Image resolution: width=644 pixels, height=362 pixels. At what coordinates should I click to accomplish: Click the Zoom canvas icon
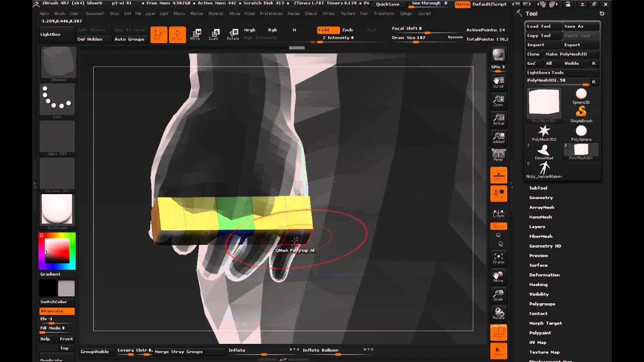coord(499,101)
